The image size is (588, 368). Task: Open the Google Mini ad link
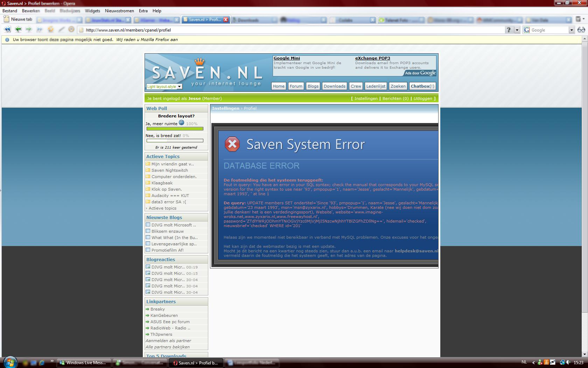287,58
